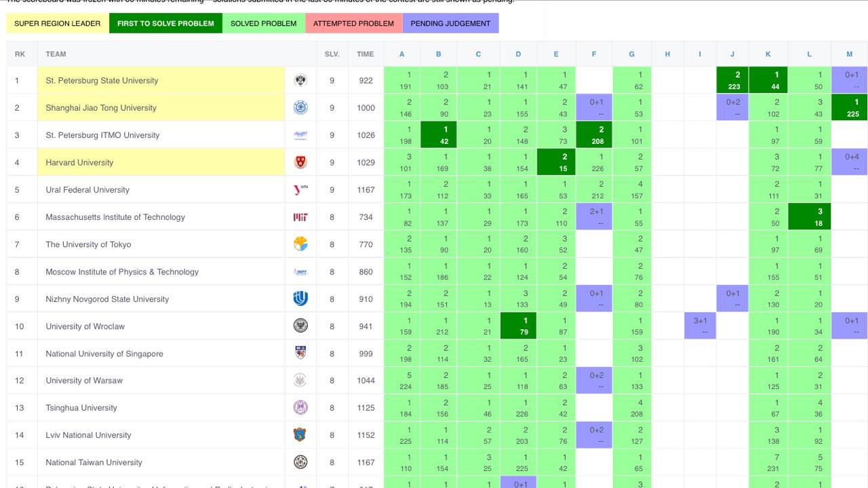Click Shanghai Jiao Tong University logo icon

300,108
